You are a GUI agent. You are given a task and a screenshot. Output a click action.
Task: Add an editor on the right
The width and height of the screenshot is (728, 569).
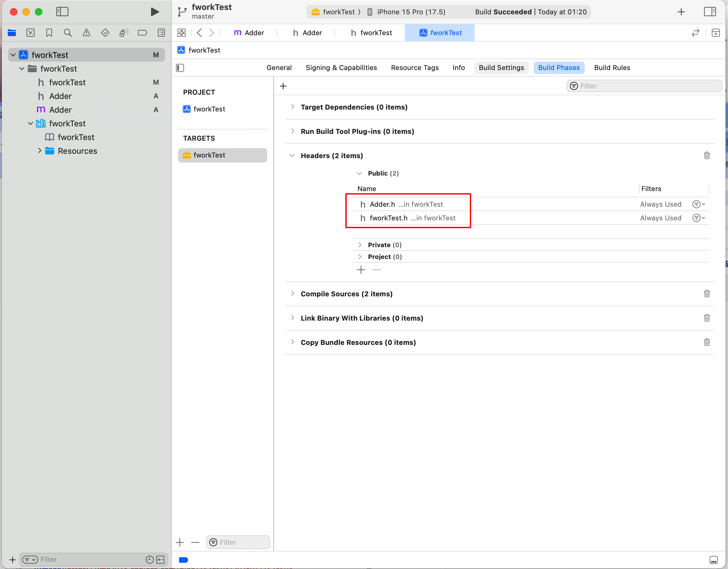coord(716,33)
